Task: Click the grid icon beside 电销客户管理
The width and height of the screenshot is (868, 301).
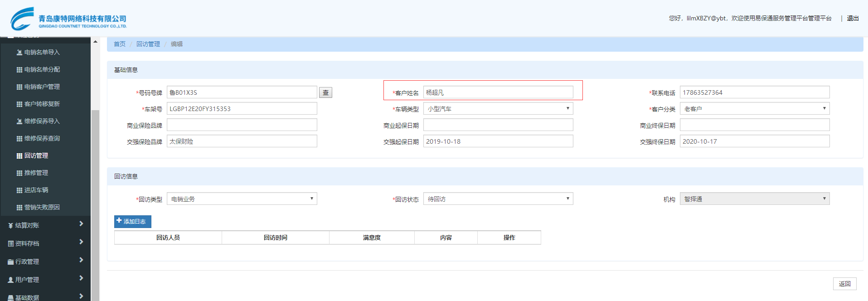Action: click(x=19, y=87)
